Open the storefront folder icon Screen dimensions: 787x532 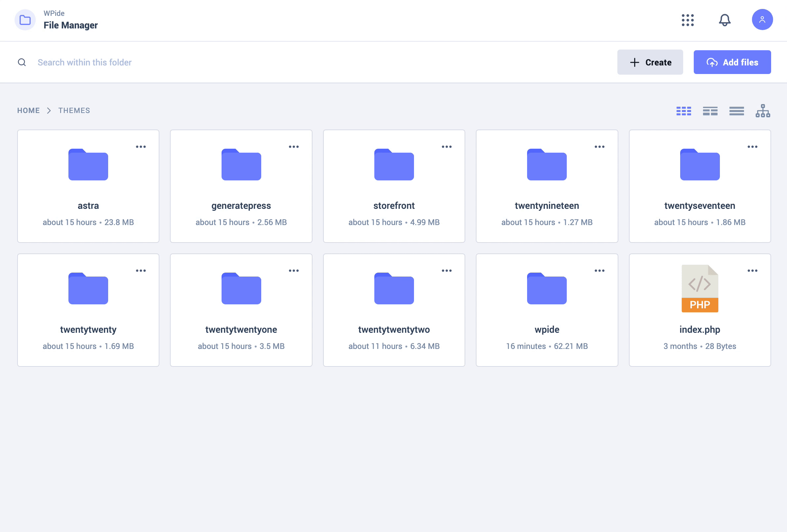pyautogui.click(x=394, y=165)
